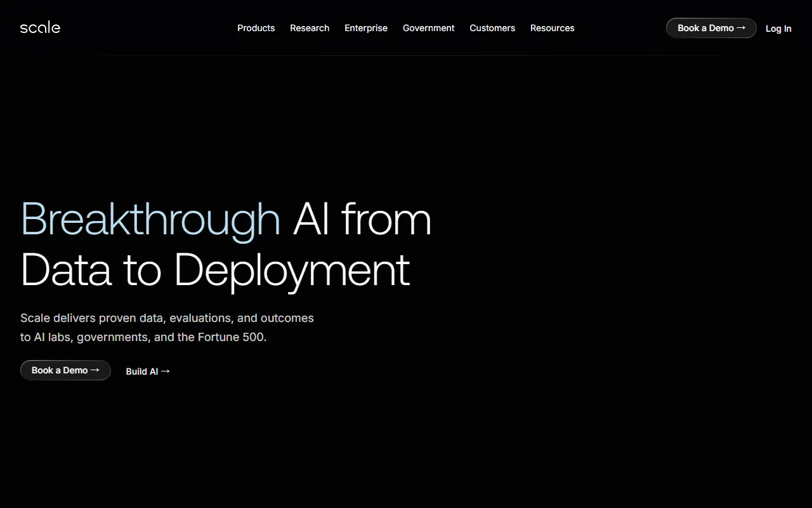
Task: Click the "Data to Deployment" headline line
Action: coord(215,270)
